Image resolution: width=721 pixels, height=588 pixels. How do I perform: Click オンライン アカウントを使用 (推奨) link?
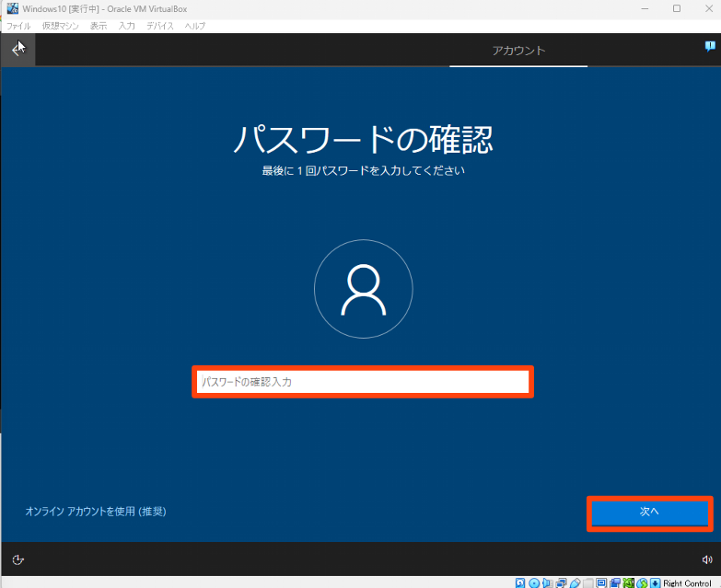[x=96, y=512]
